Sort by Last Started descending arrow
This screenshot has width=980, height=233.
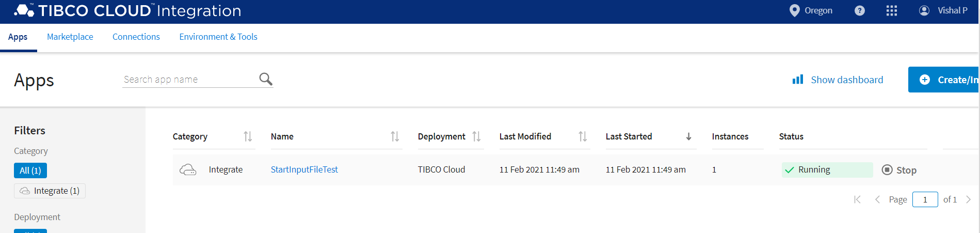coord(688,136)
